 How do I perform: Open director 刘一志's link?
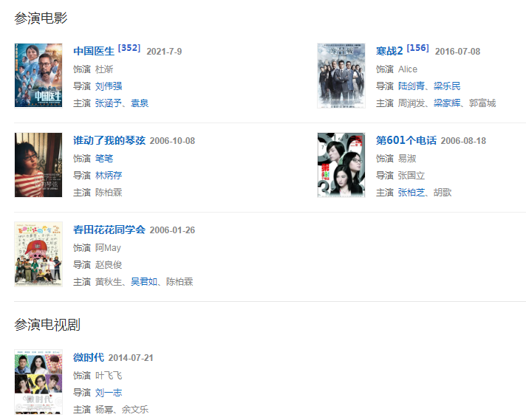pyautogui.click(x=109, y=393)
